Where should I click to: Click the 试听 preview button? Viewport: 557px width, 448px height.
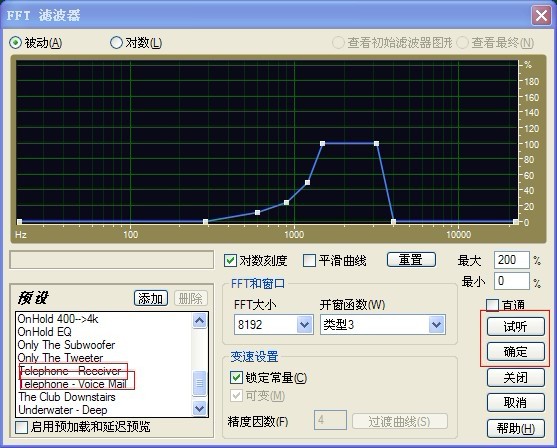pyautogui.click(x=515, y=326)
